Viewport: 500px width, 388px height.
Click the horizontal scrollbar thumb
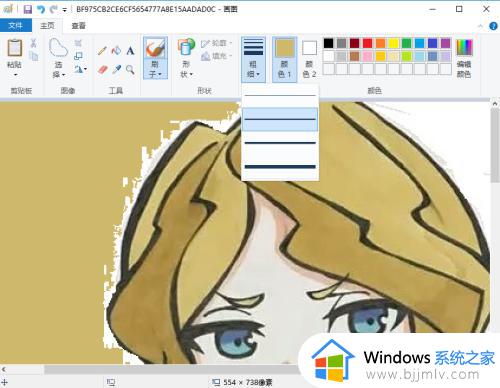172,369
